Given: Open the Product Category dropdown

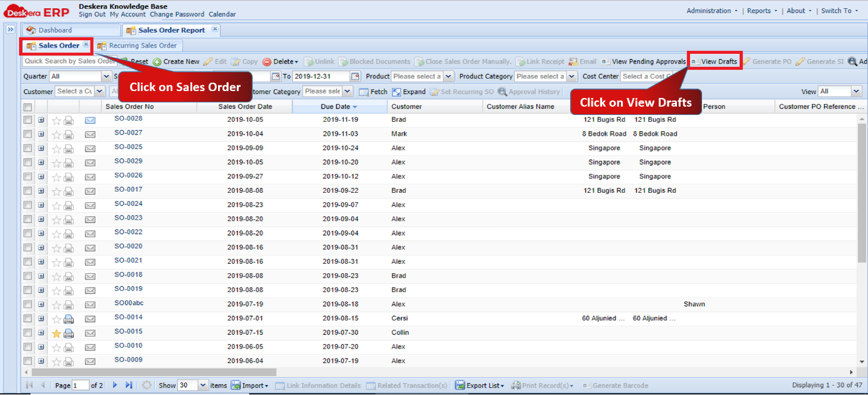Looking at the screenshot, I should [x=572, y=76].
